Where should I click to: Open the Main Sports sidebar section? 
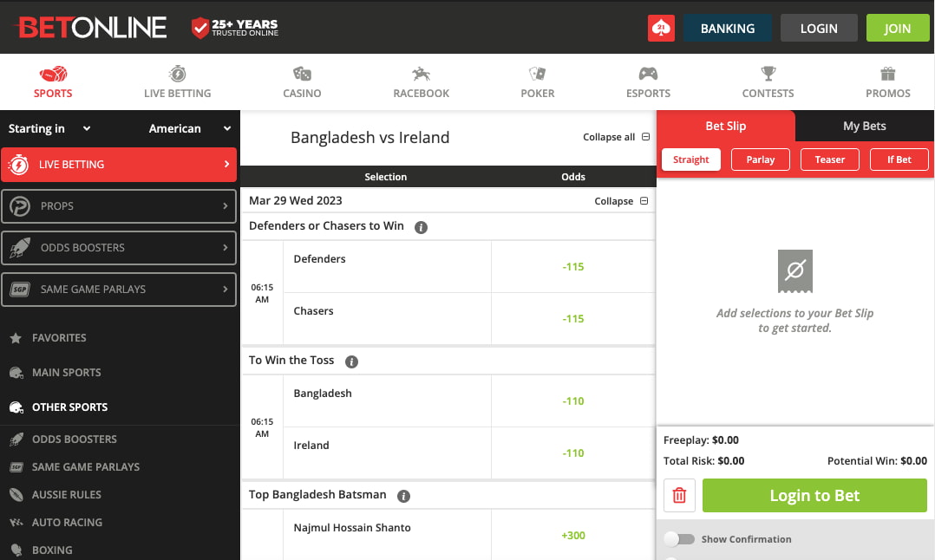[x=67, y=373]
